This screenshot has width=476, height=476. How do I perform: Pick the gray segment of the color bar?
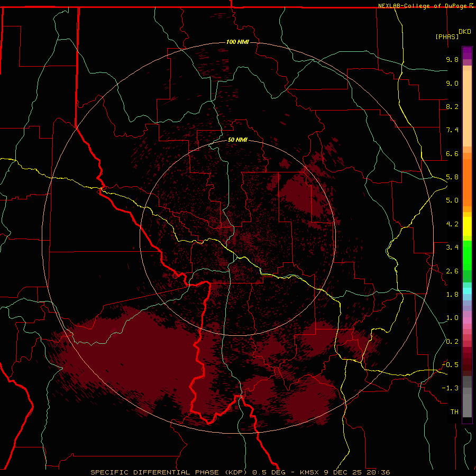click(x=467, y=397)
